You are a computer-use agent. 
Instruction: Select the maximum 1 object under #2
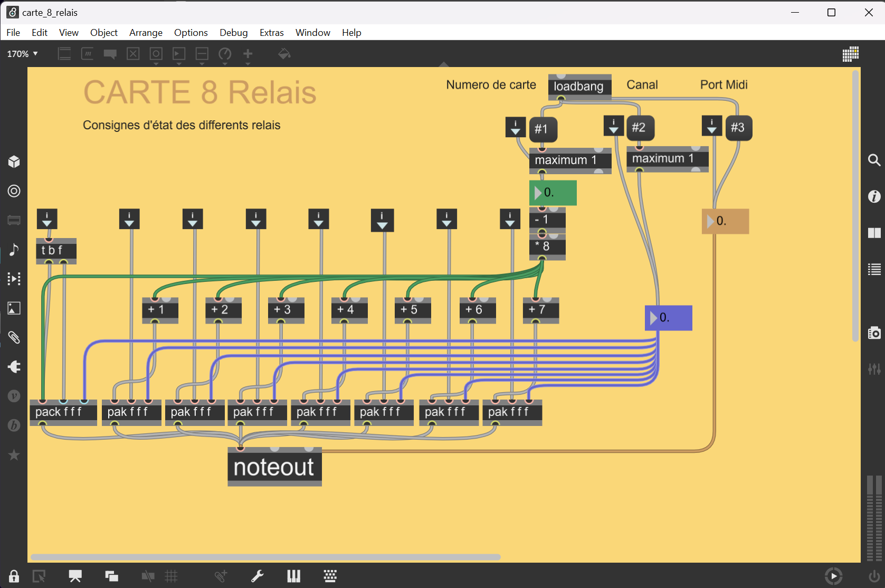668,159
